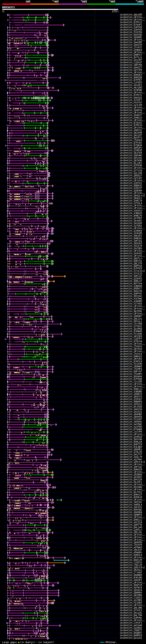Select the UniRef100_B7PDJ6 label
The image size is (146, 644).
click(x=131, y=125)
